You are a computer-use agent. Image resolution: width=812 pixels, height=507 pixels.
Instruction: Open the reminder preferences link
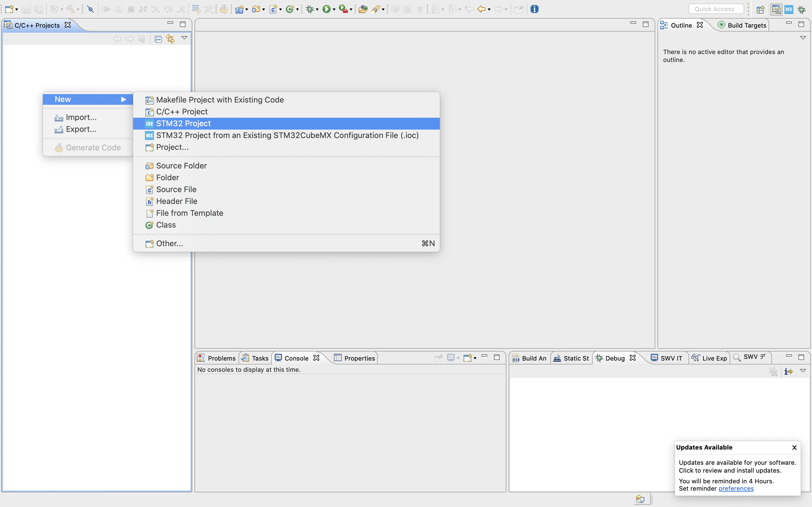point(736,489)
